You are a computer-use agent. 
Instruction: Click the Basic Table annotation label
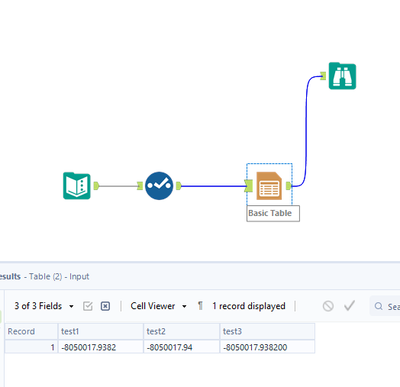273,213
